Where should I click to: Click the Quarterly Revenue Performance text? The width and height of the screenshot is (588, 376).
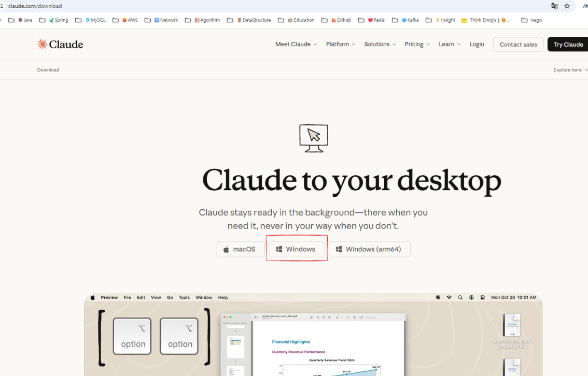pos(299,352)
